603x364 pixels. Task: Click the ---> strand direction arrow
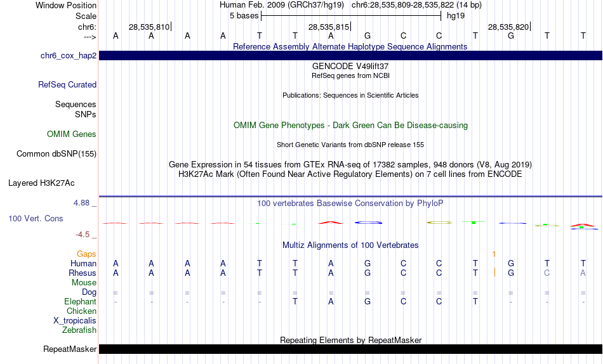tap(90, 37)
